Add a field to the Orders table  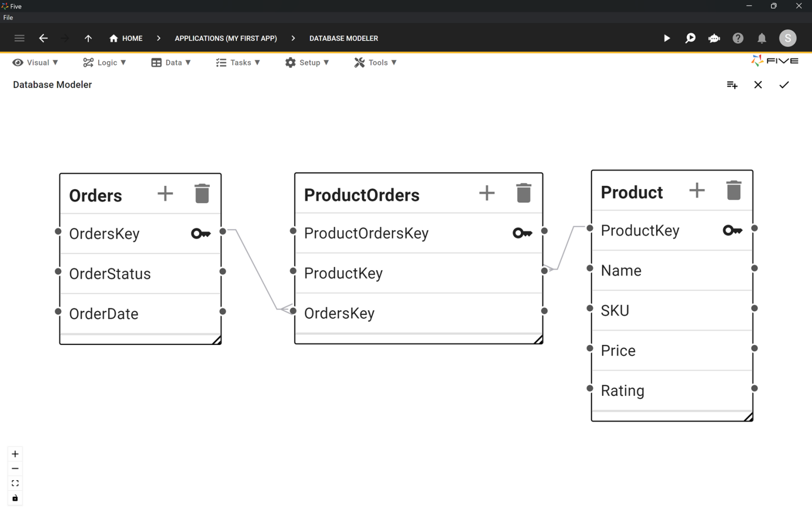point(165,194)
